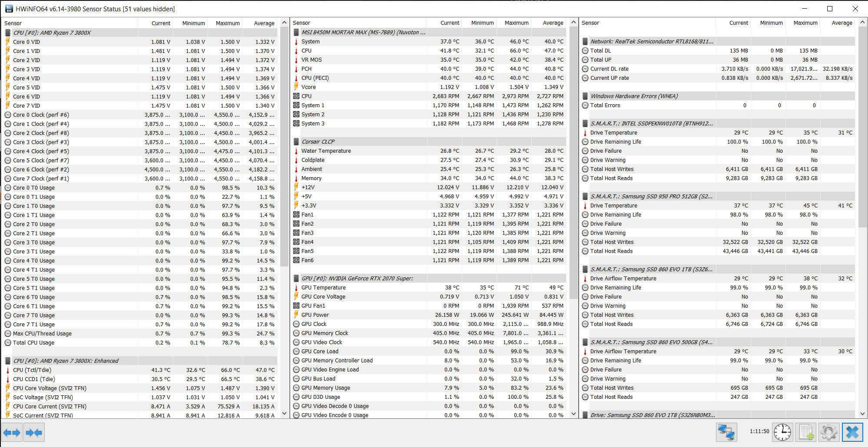Click the motherboard CPU fan icon

click(296, 96)
